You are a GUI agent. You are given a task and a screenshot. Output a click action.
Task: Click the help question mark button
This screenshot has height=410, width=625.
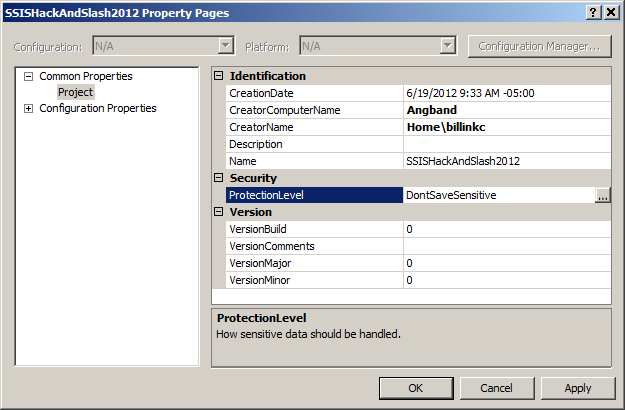[x=593, y=12]
